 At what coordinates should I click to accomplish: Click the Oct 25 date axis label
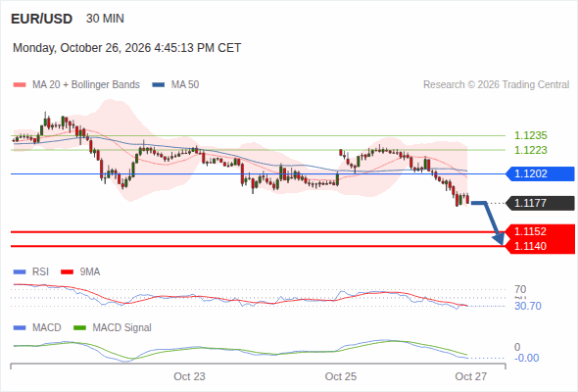coord(341,376)
